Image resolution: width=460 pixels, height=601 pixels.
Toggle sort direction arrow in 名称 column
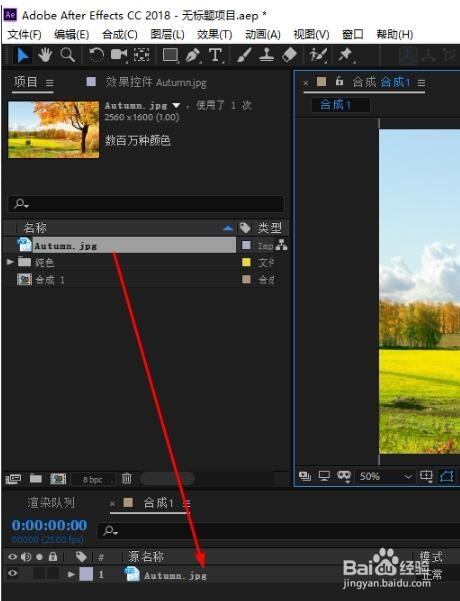[x=228, y=228]
